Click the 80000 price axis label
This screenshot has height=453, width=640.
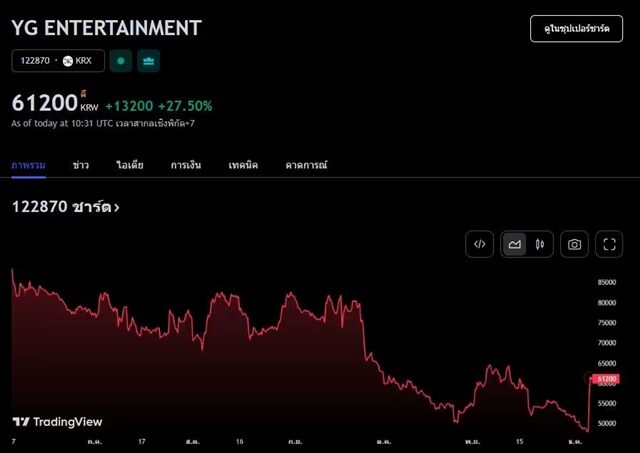(x=607, y=302)
